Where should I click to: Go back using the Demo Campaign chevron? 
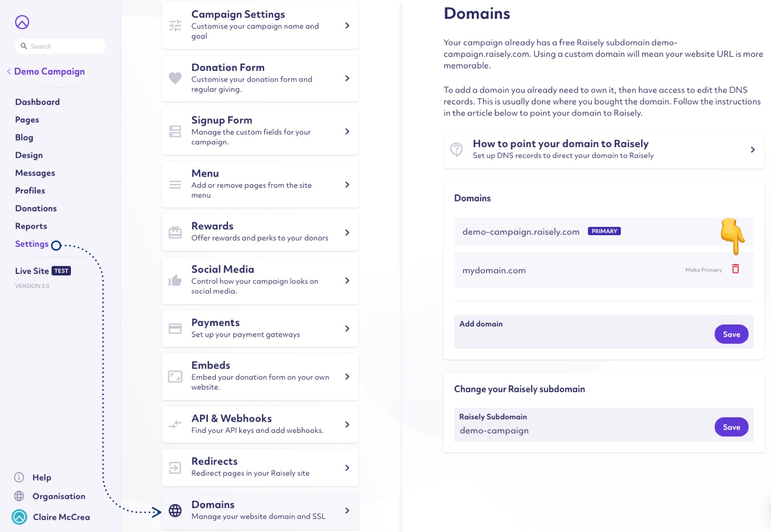[9, 71]
